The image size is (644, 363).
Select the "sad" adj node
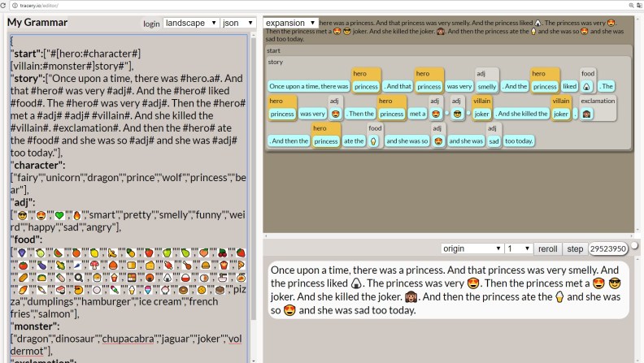click(493, 141)
